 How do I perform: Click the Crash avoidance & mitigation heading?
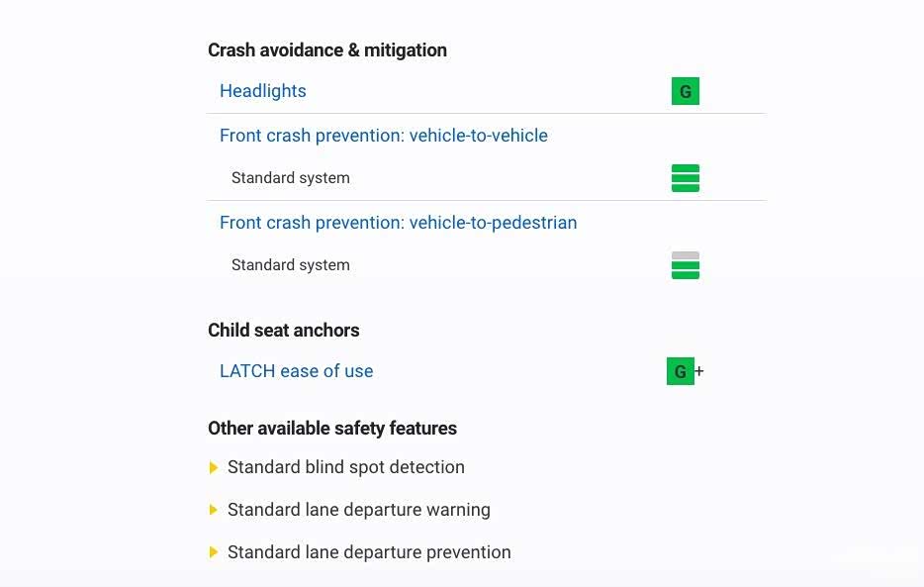[x=327, y=50]
